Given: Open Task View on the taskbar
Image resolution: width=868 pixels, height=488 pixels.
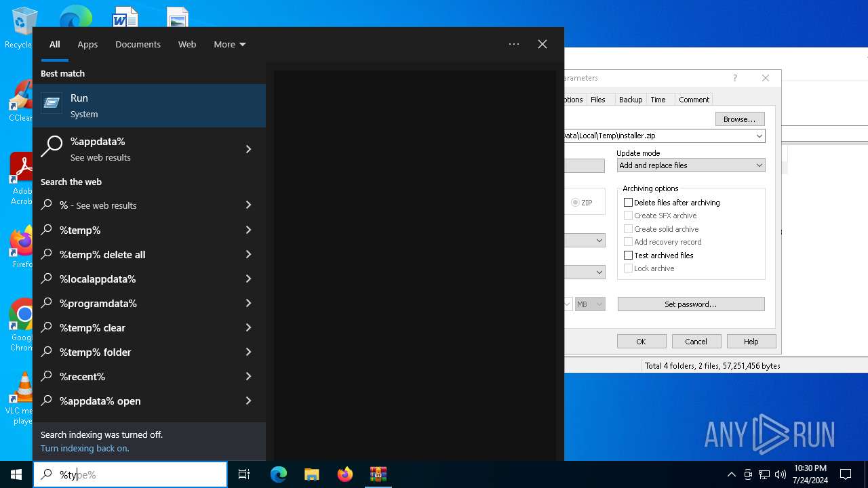Looking at the screenshot, I should (244, 474).
